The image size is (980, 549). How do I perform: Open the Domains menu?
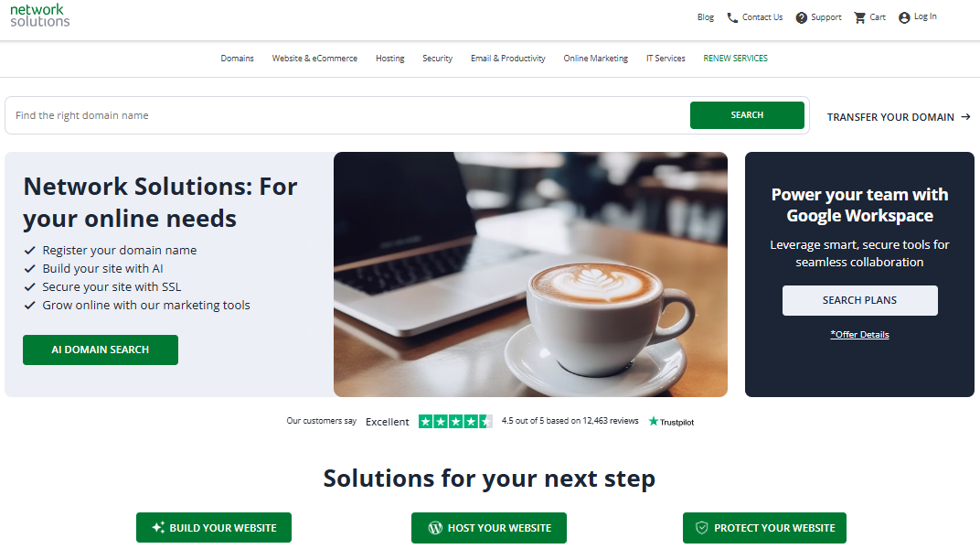(x=237, y=59)
